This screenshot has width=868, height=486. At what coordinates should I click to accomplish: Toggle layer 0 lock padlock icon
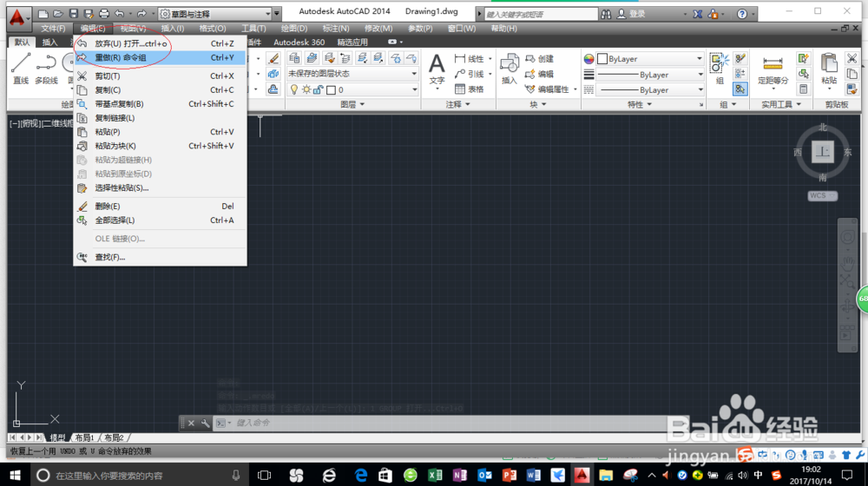(x=319, y=89)
